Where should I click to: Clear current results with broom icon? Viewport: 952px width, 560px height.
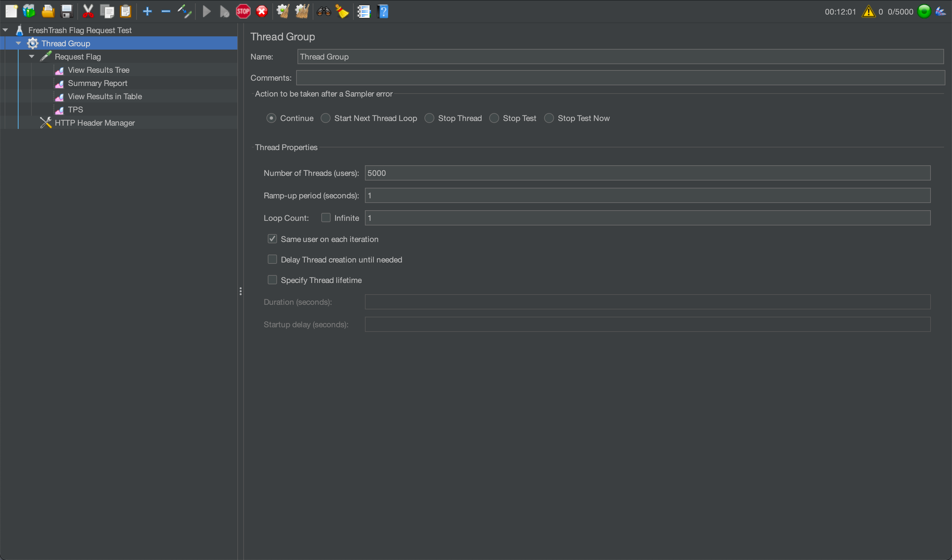tap(283, 11)
